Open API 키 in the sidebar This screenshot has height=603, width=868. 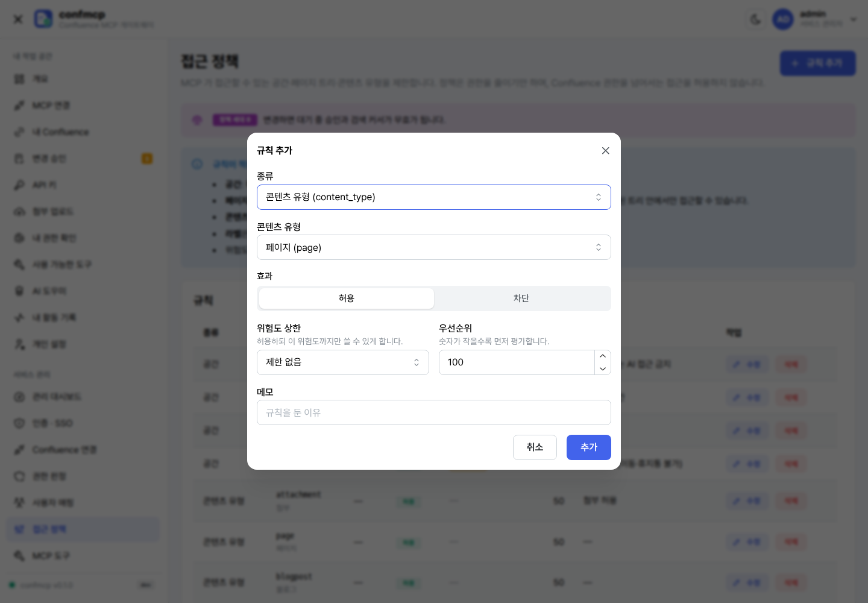pos(83,185)
